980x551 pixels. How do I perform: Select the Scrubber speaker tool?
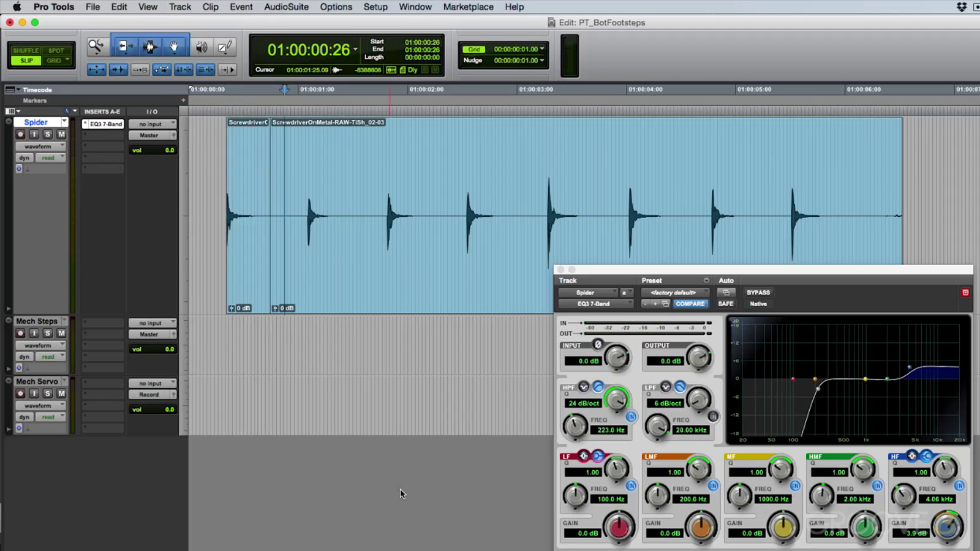[x=202, y=47]
